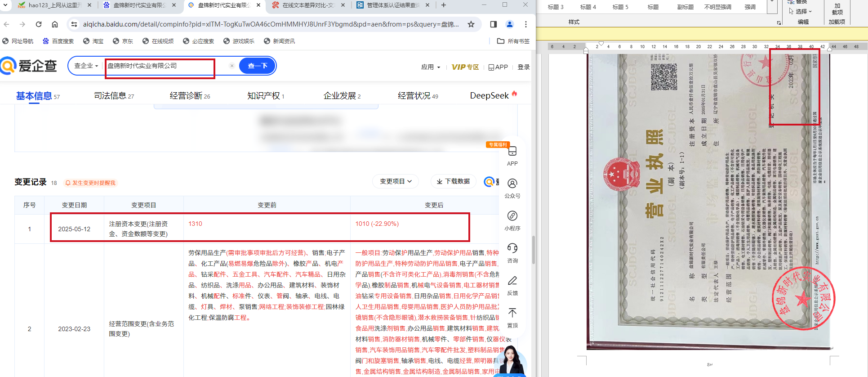868x377 pixels.
Task: Open the 小程序 sidebar icon
Action: 512,221
